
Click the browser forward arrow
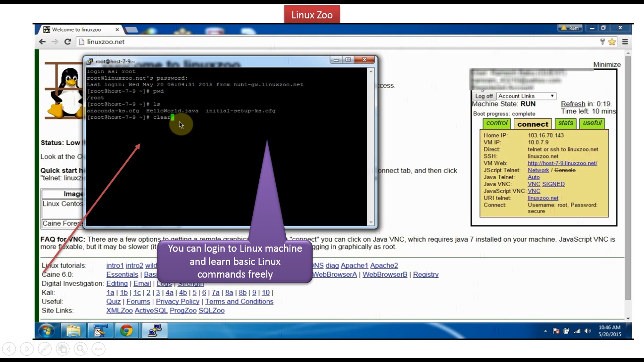[55, 41]
